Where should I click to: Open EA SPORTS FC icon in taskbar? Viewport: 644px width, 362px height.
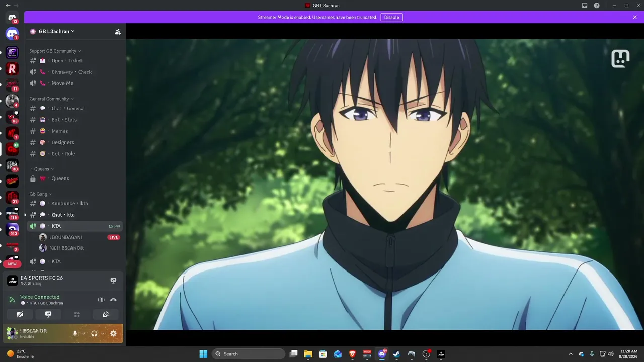[x=441, y=354]
